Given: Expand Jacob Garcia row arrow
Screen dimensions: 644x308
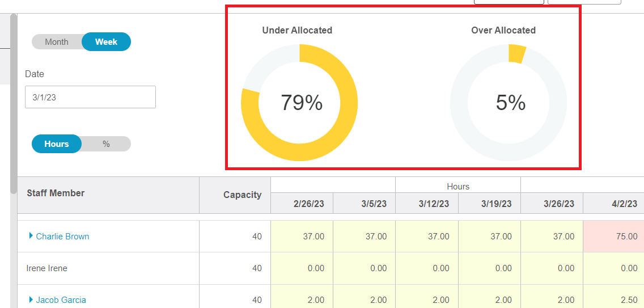Looking at the screenshot, I should (x=31, y=299).
